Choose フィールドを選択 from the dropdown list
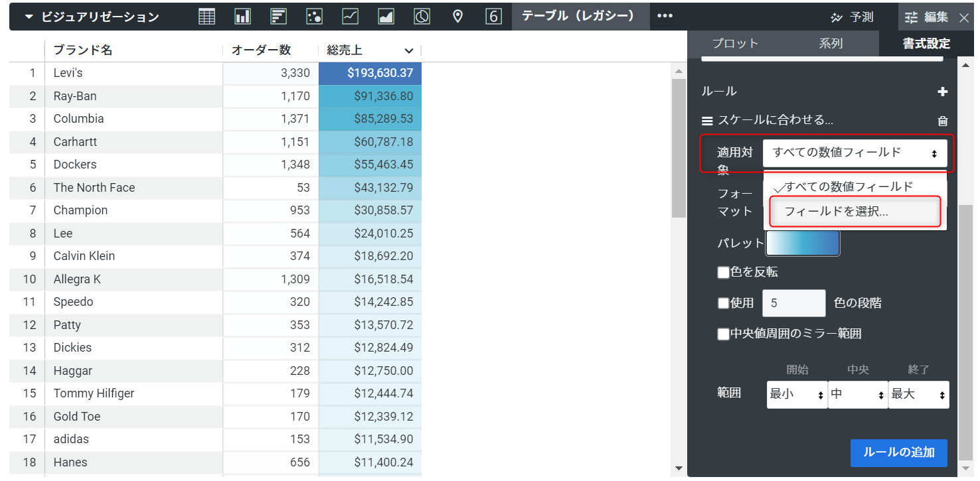The height and width of the screenshot is (481, 980). (855, 211)
